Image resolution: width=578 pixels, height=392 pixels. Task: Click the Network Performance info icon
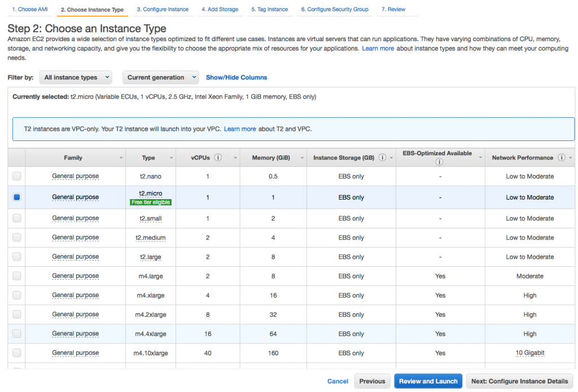point(562,157)
